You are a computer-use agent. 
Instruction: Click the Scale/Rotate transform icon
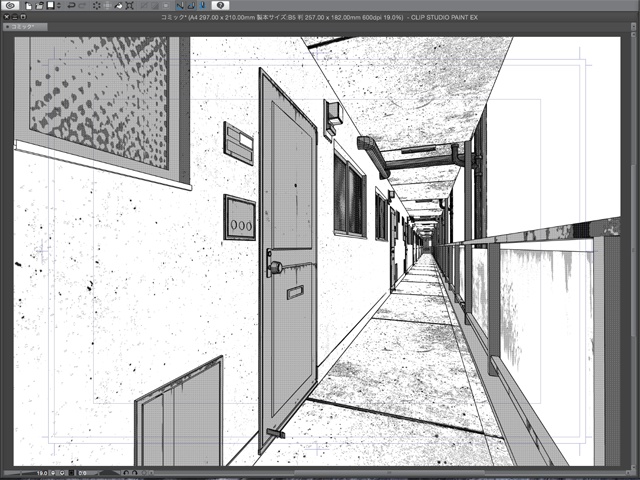pyautogui.click(x=130, y=5)
